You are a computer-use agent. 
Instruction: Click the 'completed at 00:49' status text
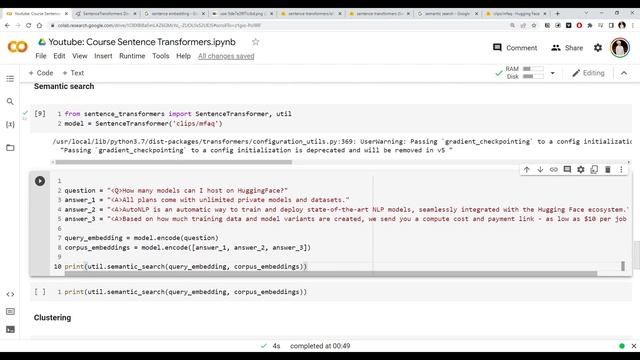coord(320,346)
